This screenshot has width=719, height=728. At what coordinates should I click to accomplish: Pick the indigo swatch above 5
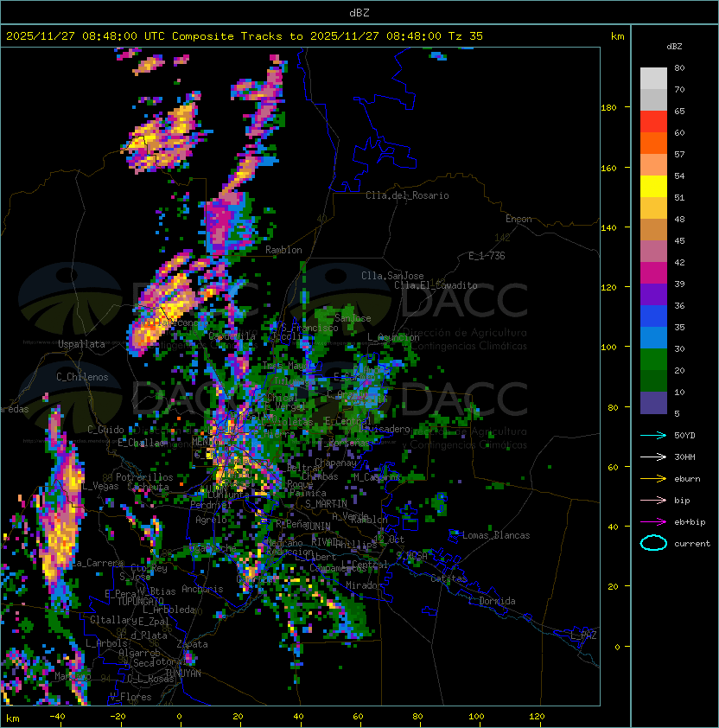(x=653, y=403)
